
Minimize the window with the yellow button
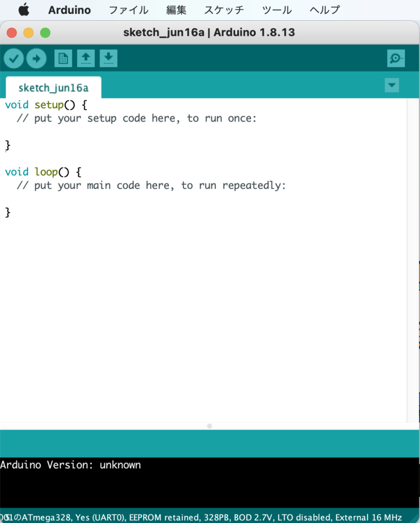coord(29,33)
